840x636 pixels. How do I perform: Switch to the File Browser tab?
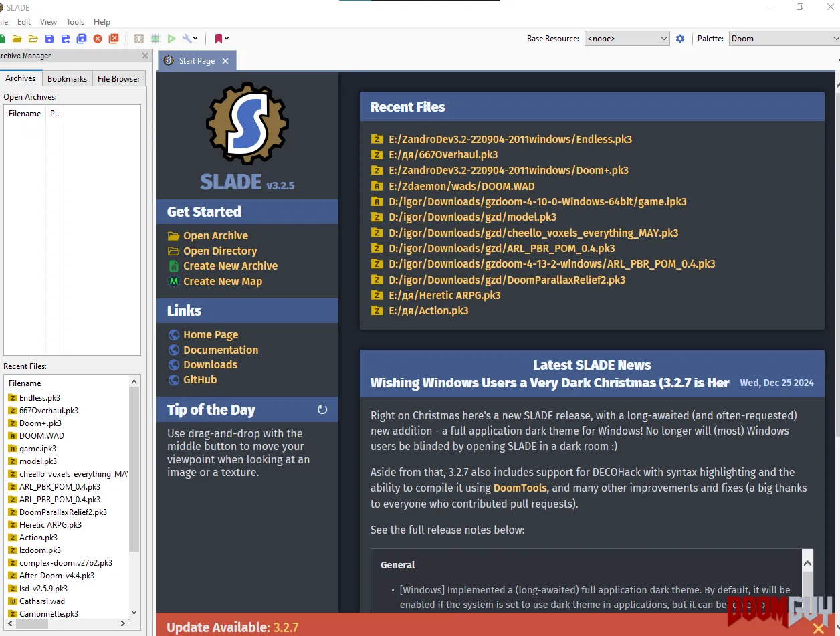tap(119, 79)
